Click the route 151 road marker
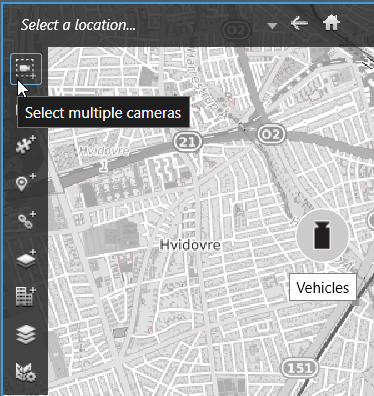Screen dimensions: 374x396 click(x=300, y=368)
